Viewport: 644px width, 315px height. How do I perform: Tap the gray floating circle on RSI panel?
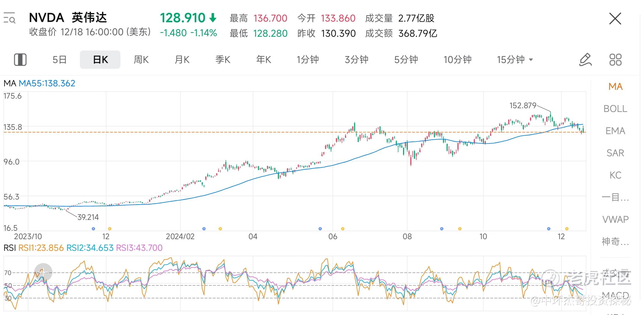point(43,272)
